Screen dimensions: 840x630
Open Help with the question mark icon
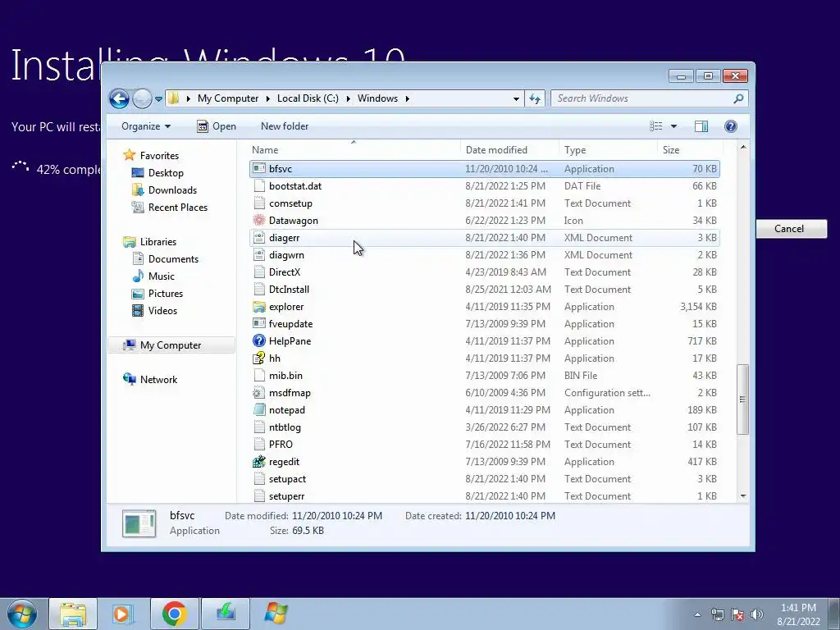[x=730, y=126]
